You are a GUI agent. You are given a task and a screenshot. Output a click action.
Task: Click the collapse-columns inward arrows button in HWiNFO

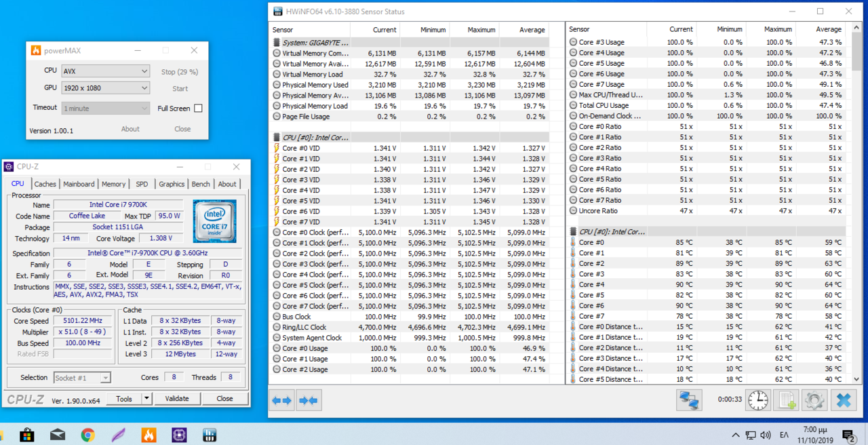pyautogui.click(x=308, y=400)
